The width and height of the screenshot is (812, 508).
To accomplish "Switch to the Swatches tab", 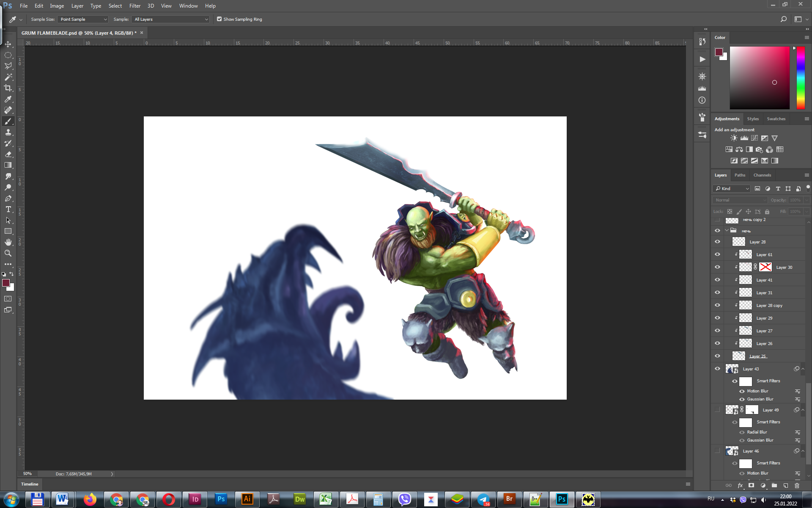I will [x=776, y=119].
